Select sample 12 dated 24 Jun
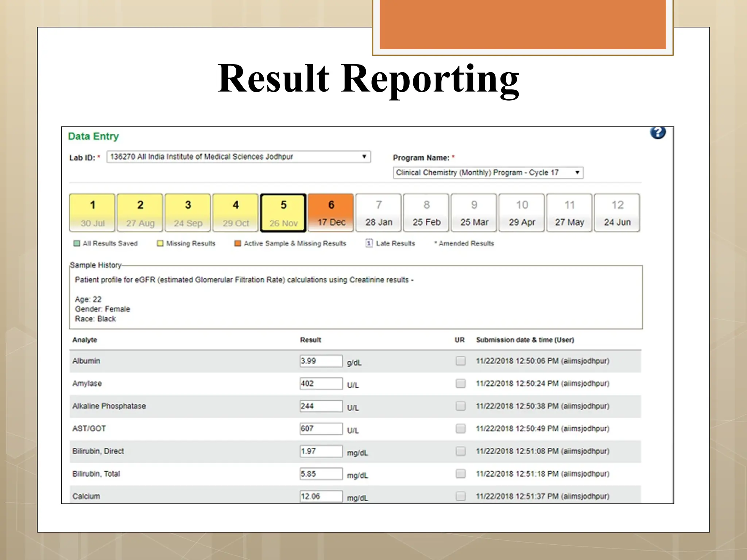The image size is (747, 560). click(617, 213)
